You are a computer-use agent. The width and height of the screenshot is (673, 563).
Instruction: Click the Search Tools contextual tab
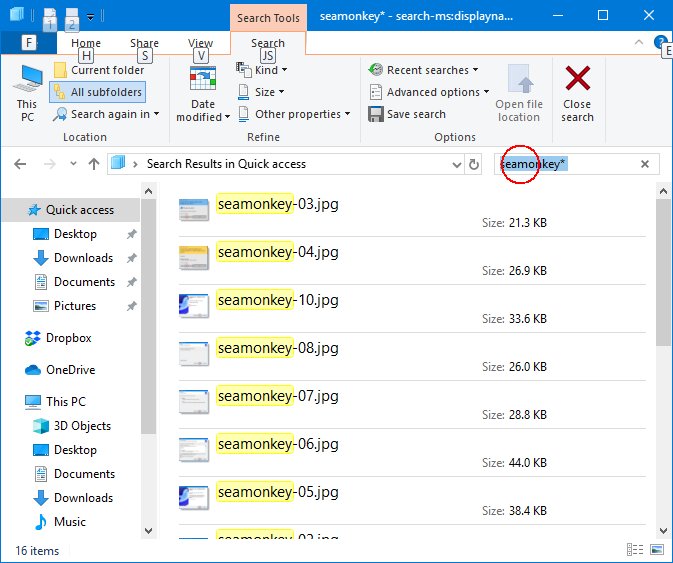[268, 18]
